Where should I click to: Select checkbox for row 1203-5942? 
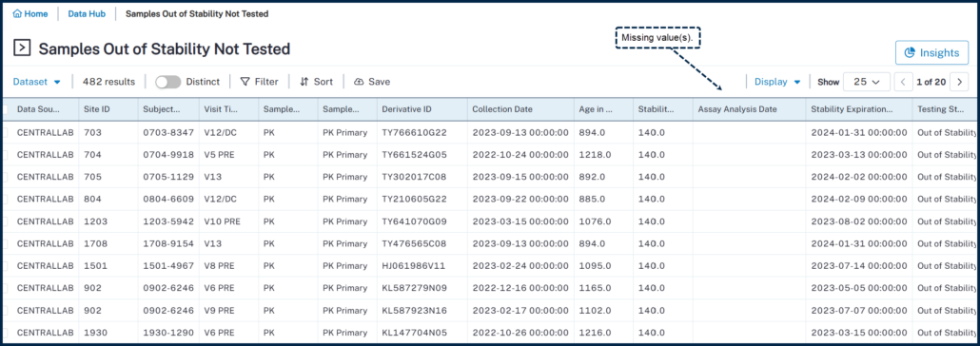pyautogui.click(x=5, y=221)
